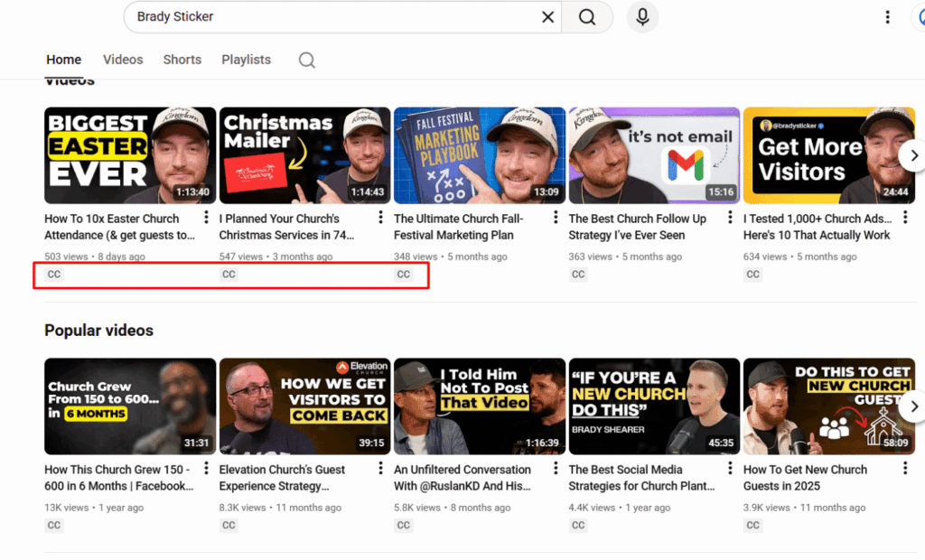This screenshot has width=925, height=560.
Task: Clear the search box text with X
Action: point(548,17)
